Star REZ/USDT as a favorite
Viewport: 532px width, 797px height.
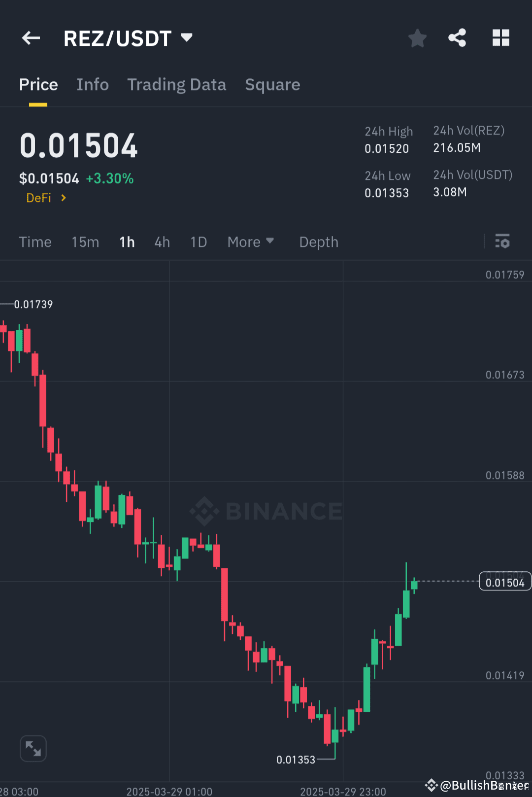tap(417, 38)
